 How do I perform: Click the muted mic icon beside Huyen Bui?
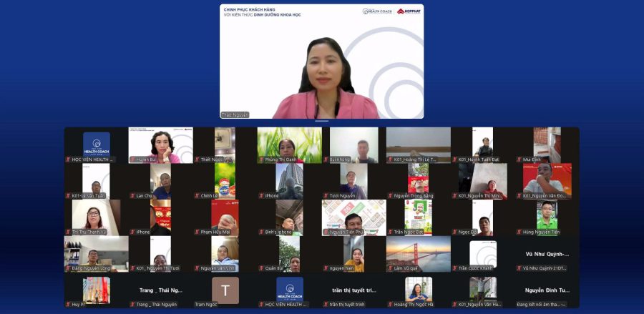coord(133,160)
